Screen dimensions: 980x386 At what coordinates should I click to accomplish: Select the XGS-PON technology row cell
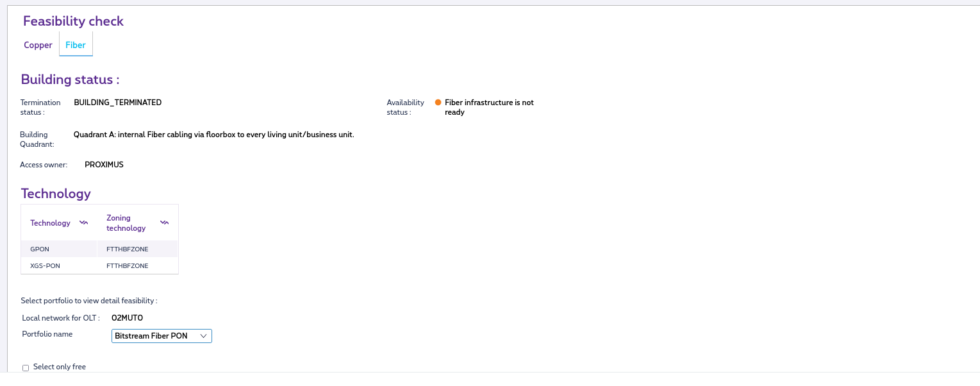pyautogui.click(x=59, y=265)
